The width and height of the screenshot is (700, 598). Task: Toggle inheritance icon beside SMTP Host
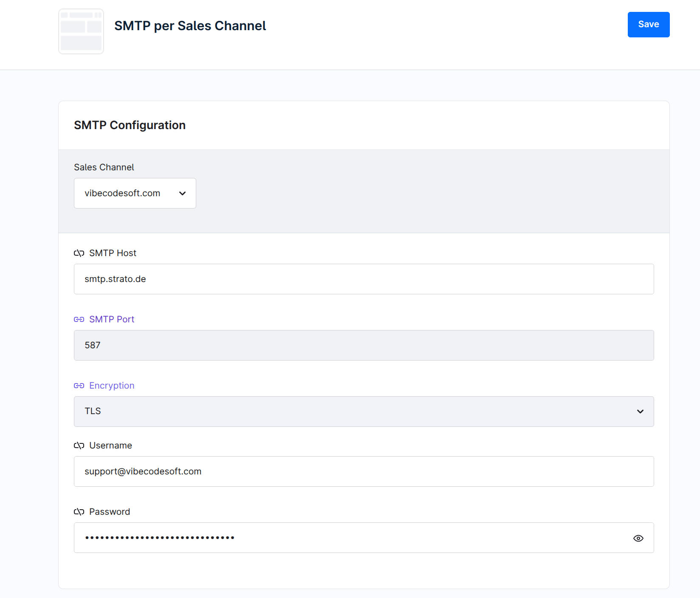(79, 253)
